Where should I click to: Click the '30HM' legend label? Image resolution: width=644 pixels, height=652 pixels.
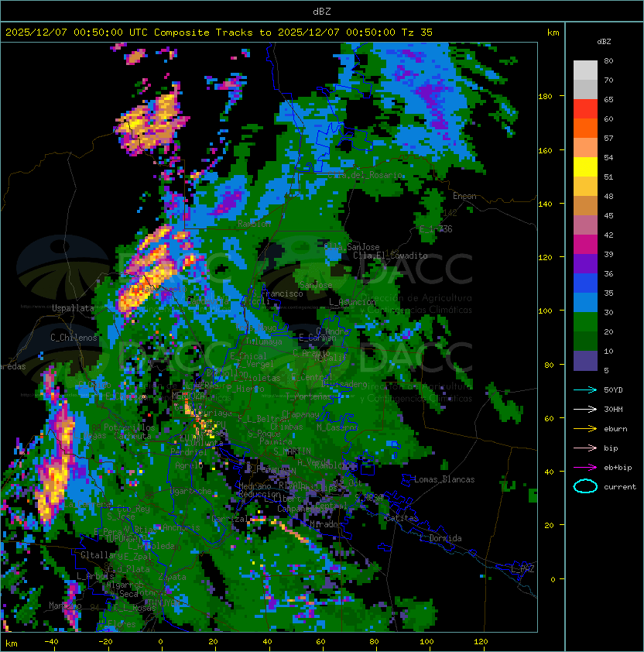[613, 409]
